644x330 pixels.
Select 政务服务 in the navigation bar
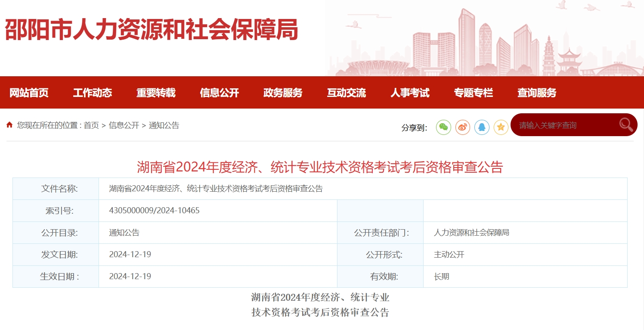click(x=283, y=93)
